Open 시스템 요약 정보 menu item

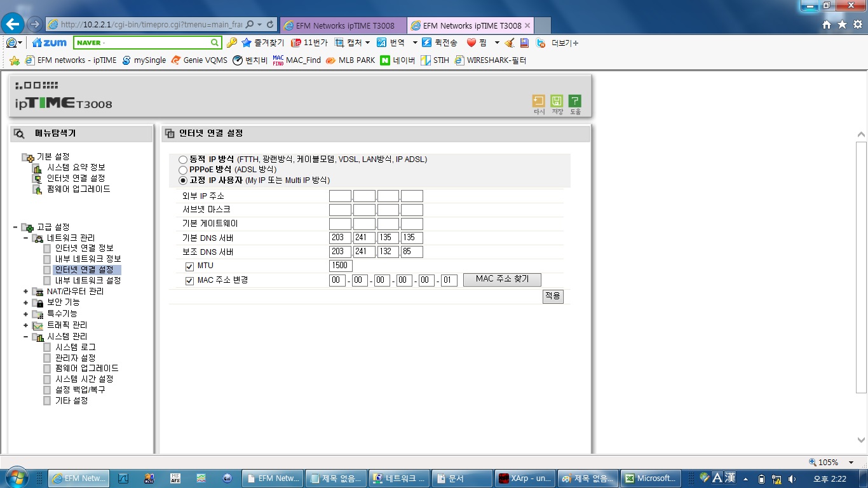[76, 167]
